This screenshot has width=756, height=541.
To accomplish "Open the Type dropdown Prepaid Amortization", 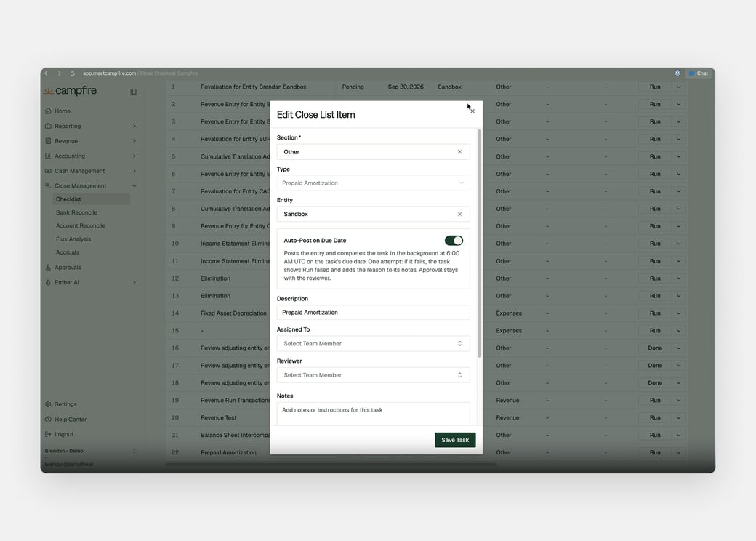I will 373,183.
